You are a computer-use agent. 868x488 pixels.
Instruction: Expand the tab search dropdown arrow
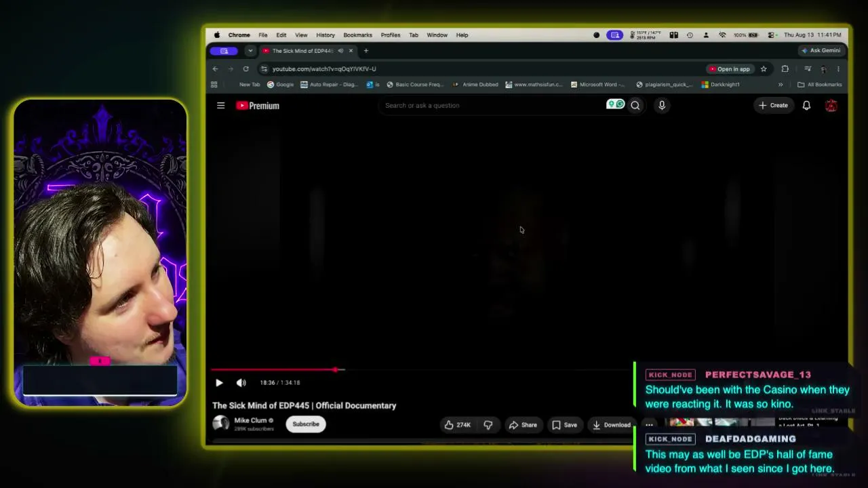pyautogui.click(x=250, y=51)
